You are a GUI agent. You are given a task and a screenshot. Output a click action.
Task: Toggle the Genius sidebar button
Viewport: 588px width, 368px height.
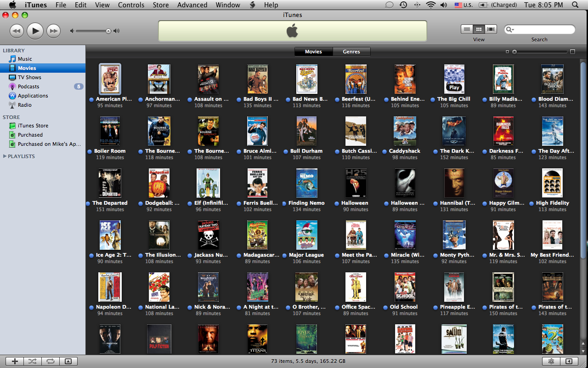[569, 362]
